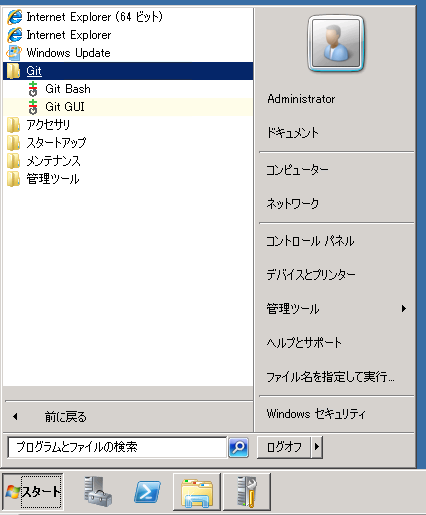Focus the プログラムとファイルの検索 search box

pos(117,447)
